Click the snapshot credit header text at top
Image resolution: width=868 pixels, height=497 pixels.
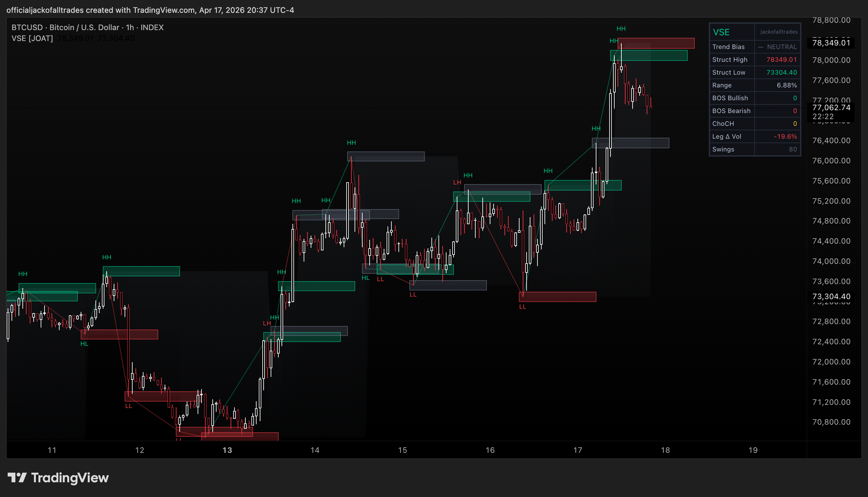[150, 10]
